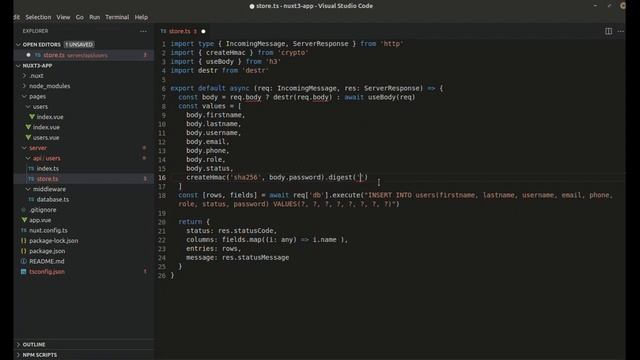
Task: Click 'status: res.statusCode,' line
Action: 231,231
